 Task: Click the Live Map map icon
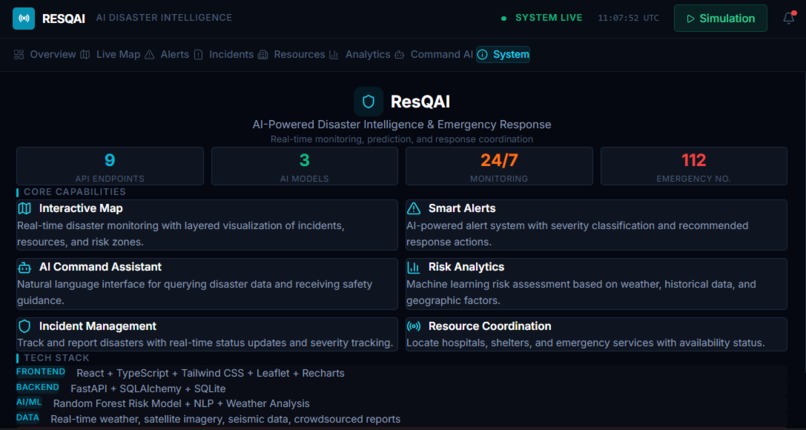point(85,54)
